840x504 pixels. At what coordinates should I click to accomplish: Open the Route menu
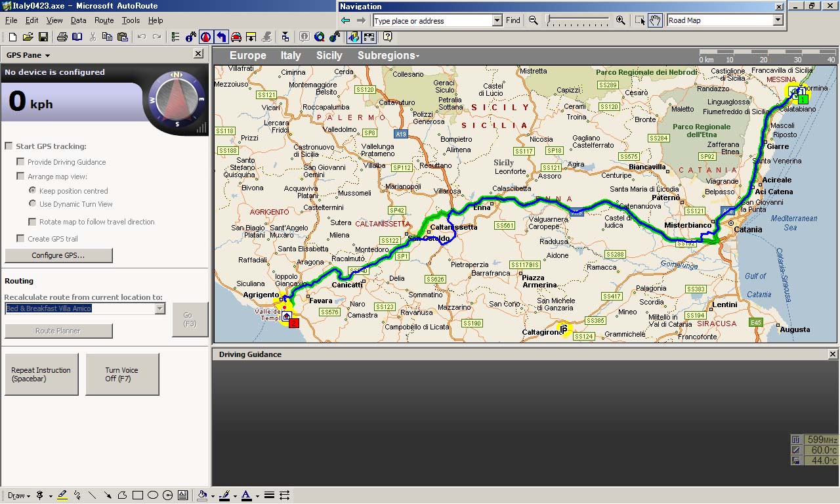tap(104, 20)
